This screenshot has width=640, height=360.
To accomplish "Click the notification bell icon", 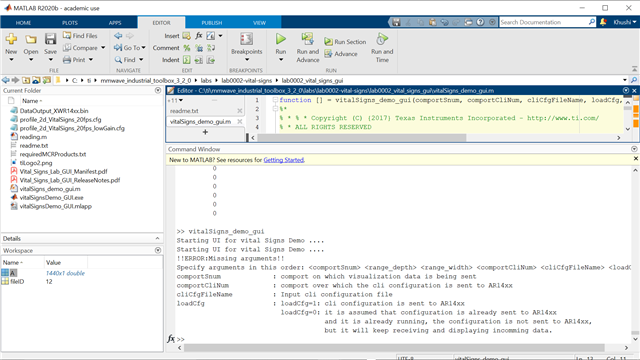I will pos(603,22).
